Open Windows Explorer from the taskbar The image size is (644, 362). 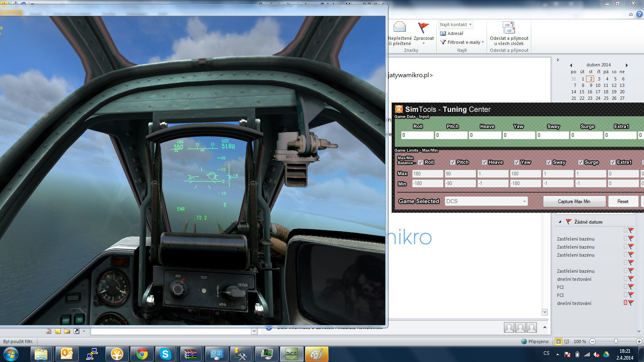(x=41, y=354)
